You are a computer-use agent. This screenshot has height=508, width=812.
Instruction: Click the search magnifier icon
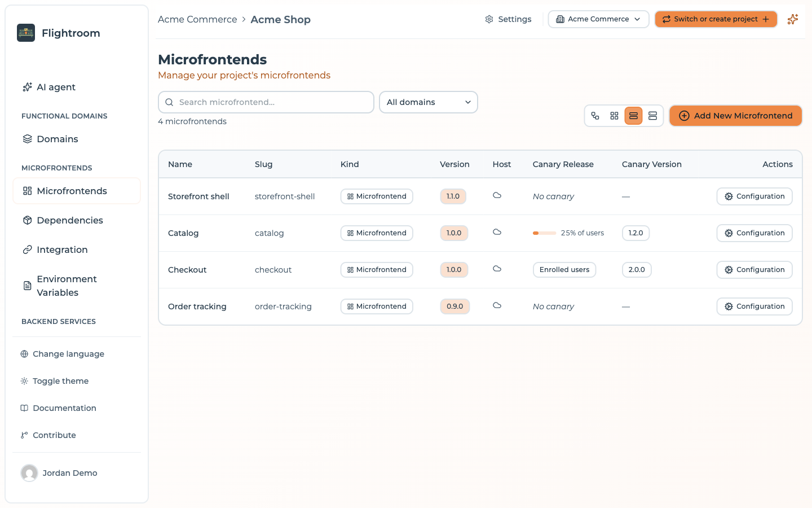169,102
